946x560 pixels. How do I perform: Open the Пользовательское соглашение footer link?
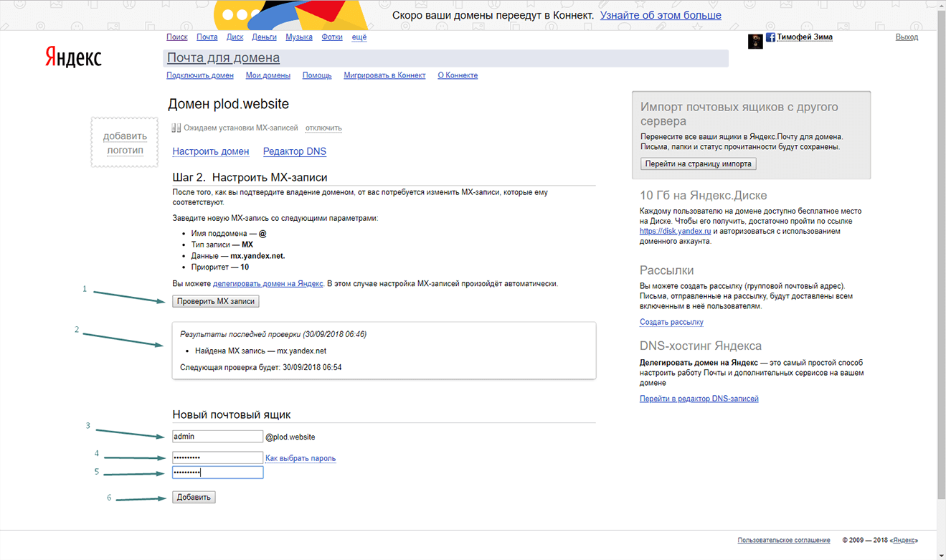tap(784, 541)
